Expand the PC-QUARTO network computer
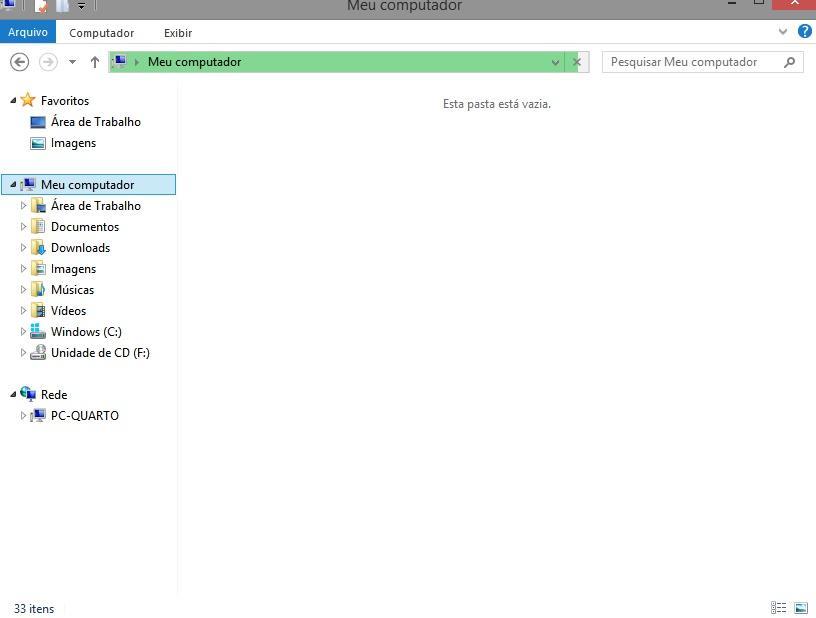The height and width of the screenshot is (618, 816). pos(23,415)
